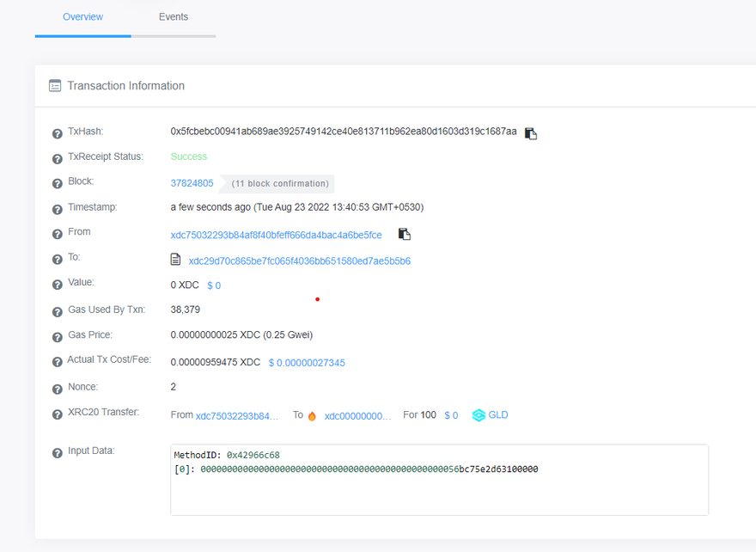Open the GLD token page link
Viewport: 756px width, 552px height.
pos(498,415)
